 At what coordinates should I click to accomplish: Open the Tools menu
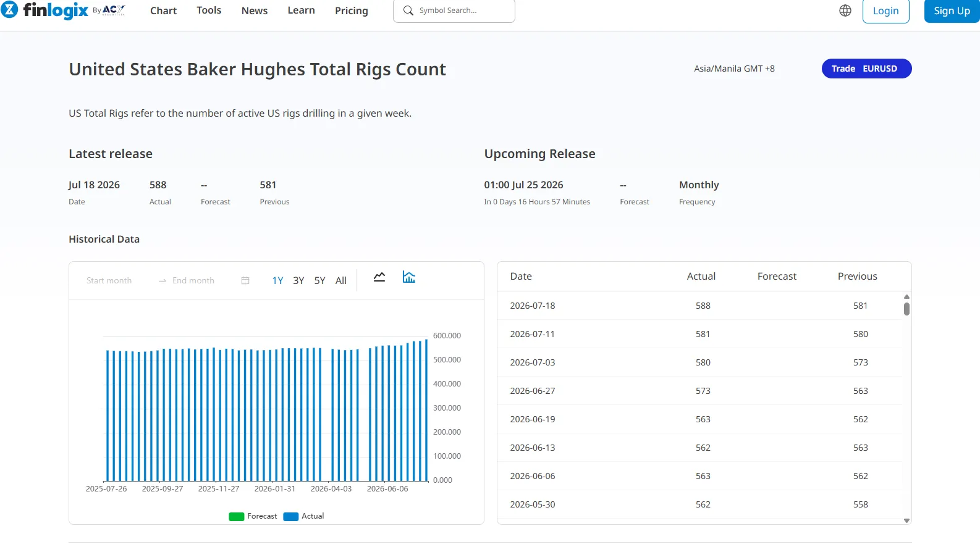(x=209, y=10)
